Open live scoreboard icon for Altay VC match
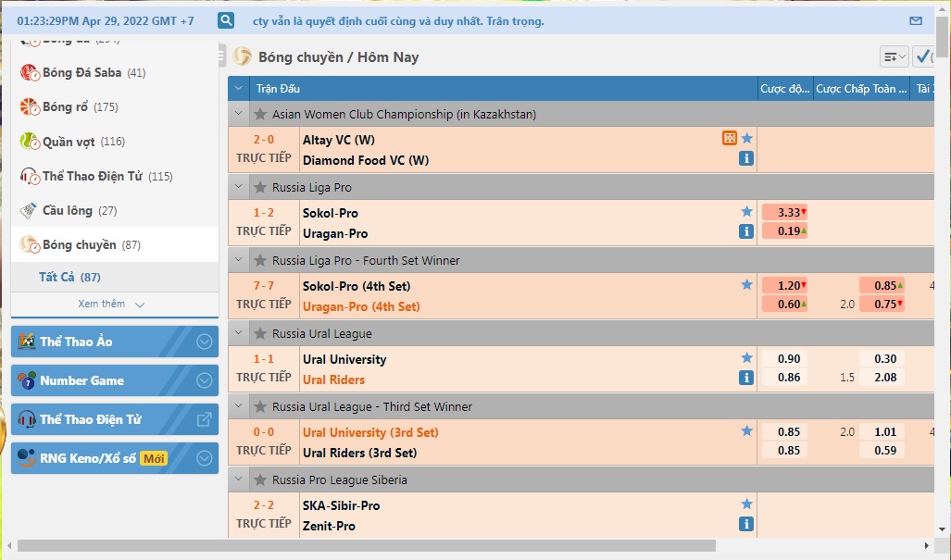Image resolution: width=951 pixels, height=560 pixels. pyautogui.click(x=730, y=139)
